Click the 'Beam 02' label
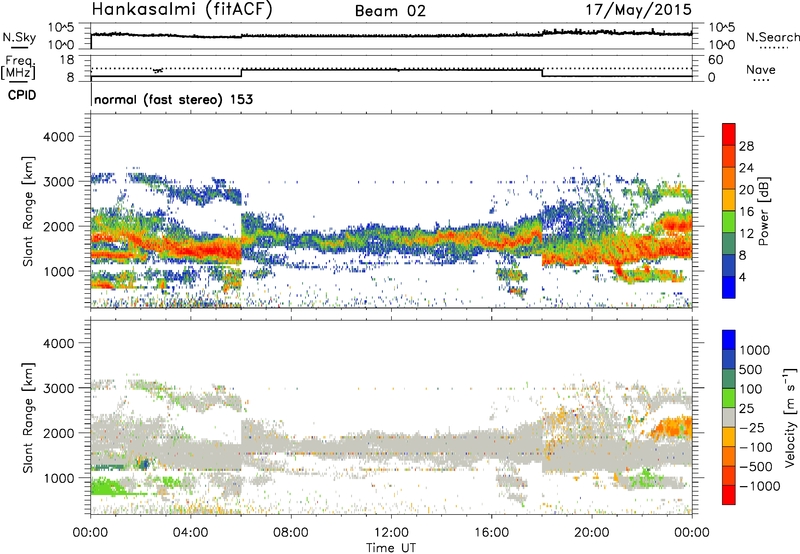The image size is (800, 554). click(390, 11)
